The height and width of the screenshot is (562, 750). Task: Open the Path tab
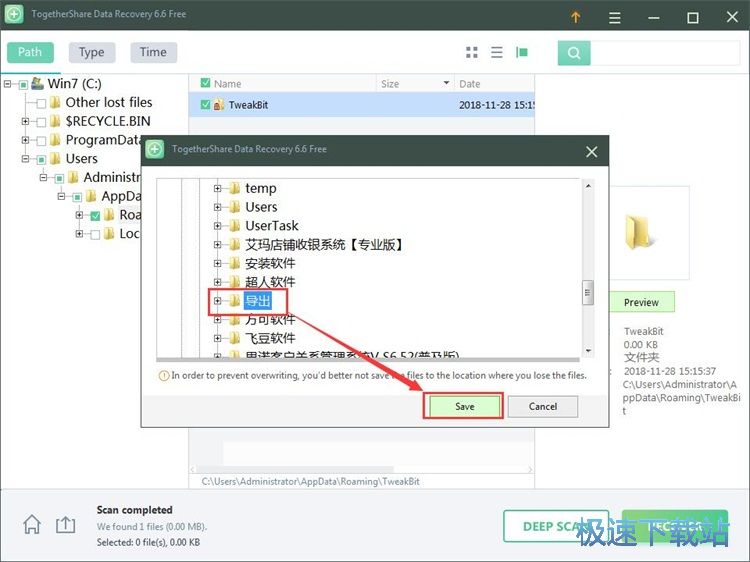(30, 52)
